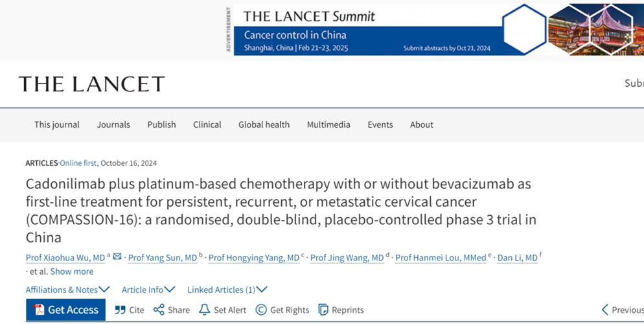Click the Set Alert bell icon
Screen dimensions: 644x324
(205, 310)
